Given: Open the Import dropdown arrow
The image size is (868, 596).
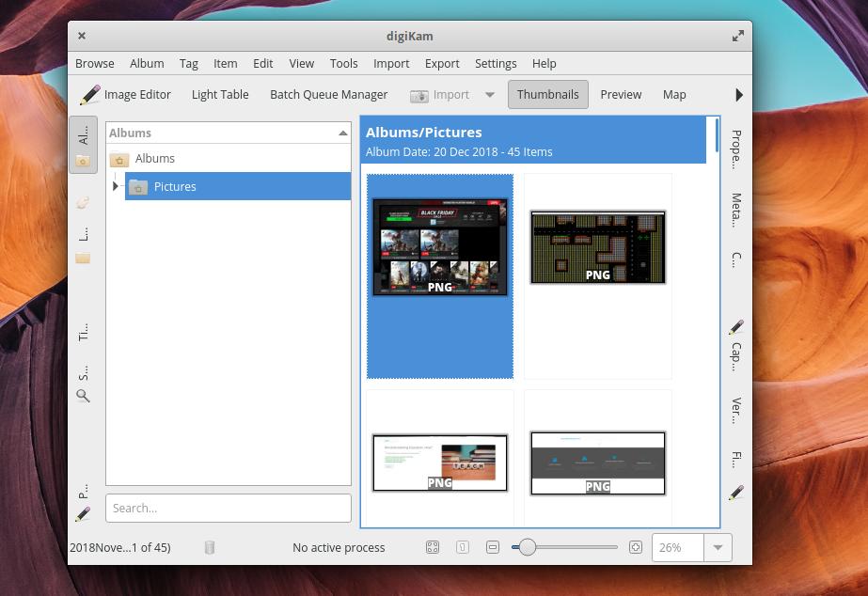Looking at the screenshot, I should click(x=489, y=94).
